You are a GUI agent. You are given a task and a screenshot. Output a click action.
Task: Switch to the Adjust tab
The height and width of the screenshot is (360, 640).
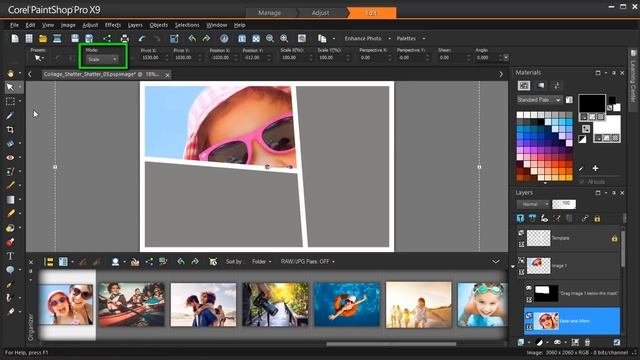click(320, 13)
